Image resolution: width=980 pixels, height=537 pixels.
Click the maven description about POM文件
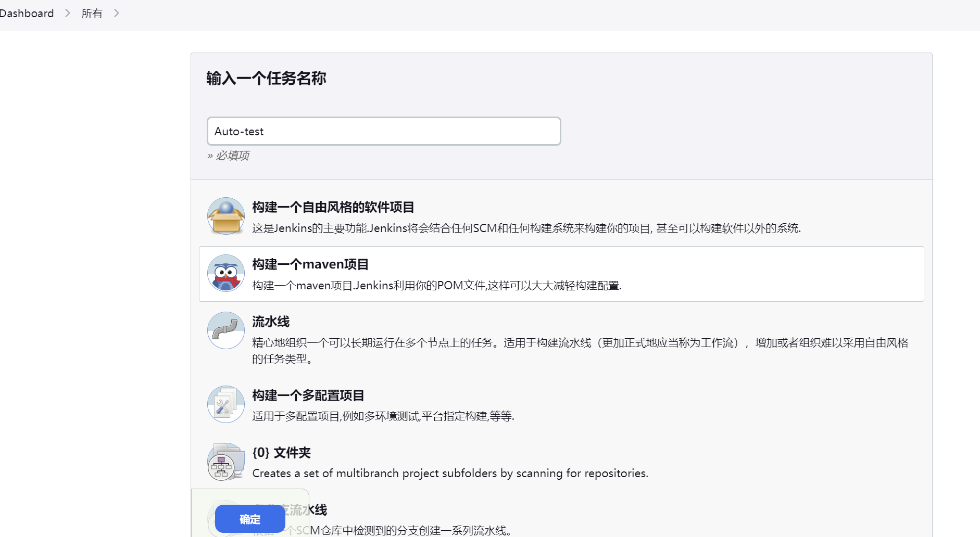pos(437,285)
